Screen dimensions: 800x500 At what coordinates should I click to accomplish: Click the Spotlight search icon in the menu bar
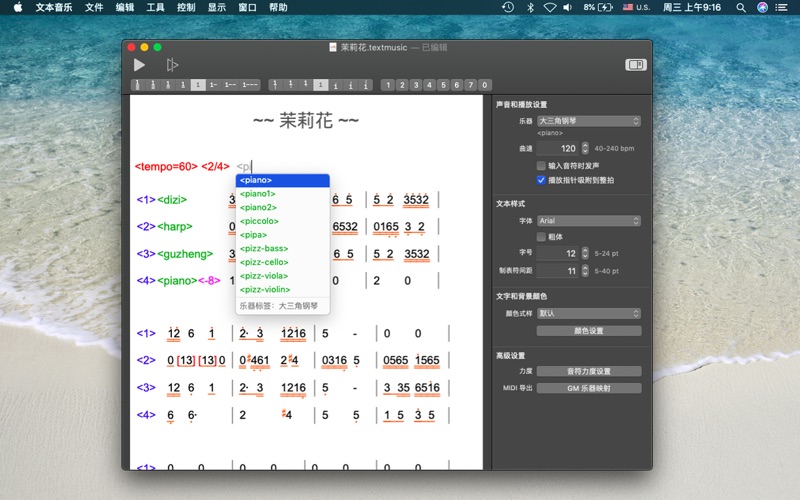click(739, 7)
